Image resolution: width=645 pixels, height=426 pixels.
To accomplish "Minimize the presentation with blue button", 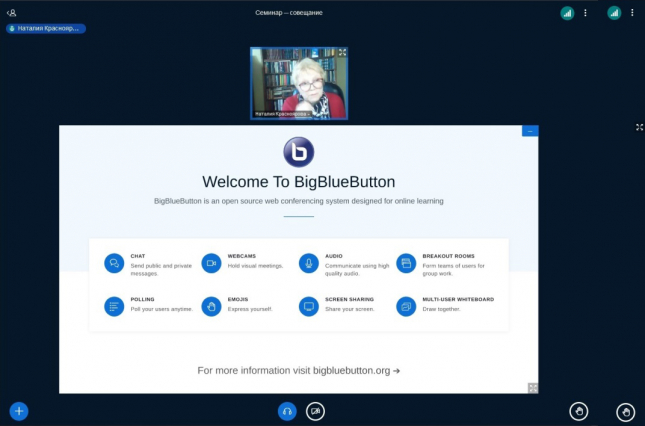I will pos(530,131).
